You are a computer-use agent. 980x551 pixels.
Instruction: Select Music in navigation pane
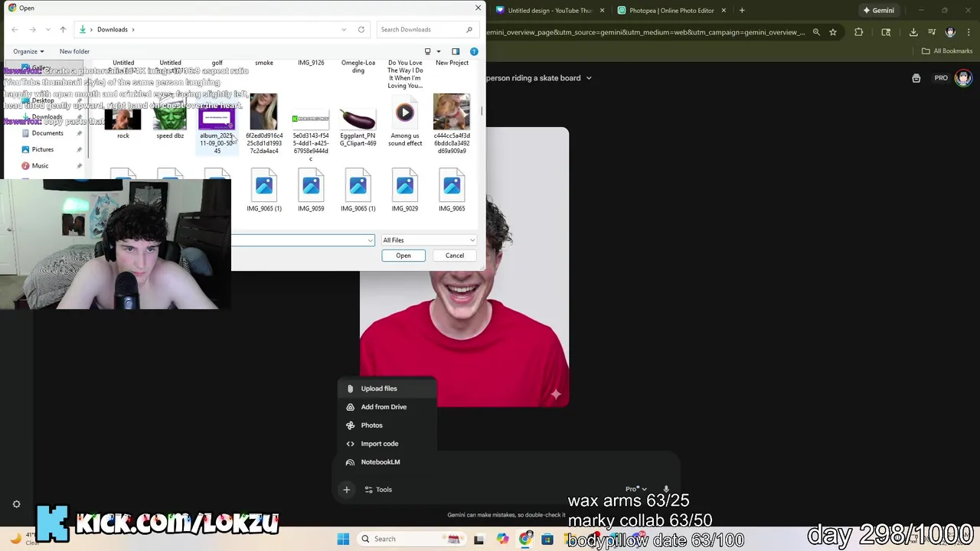tap(40, 165)
